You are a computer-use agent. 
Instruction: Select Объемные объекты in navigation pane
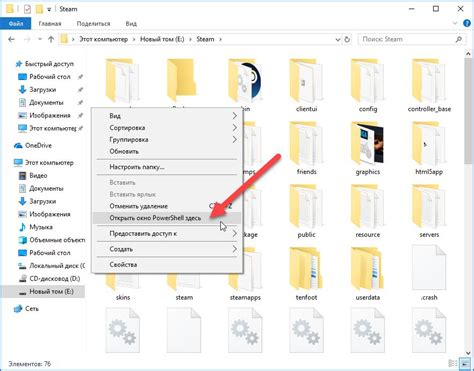point(57,240)
